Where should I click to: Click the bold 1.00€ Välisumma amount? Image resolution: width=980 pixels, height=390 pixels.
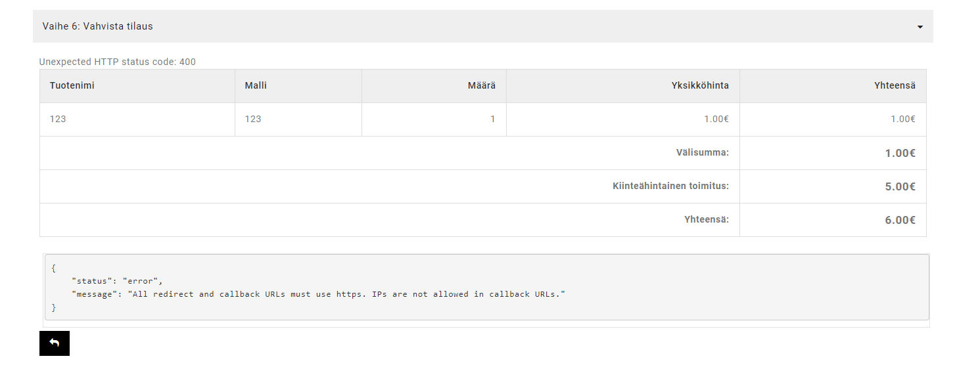tap(900, 153)
